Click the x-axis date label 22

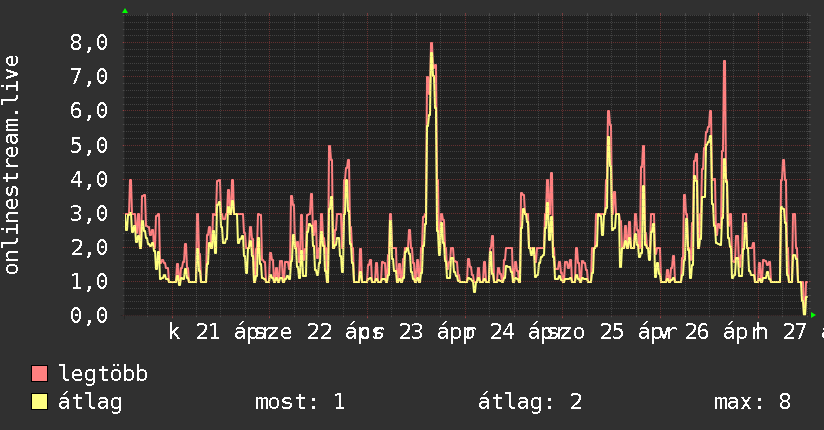320,332
